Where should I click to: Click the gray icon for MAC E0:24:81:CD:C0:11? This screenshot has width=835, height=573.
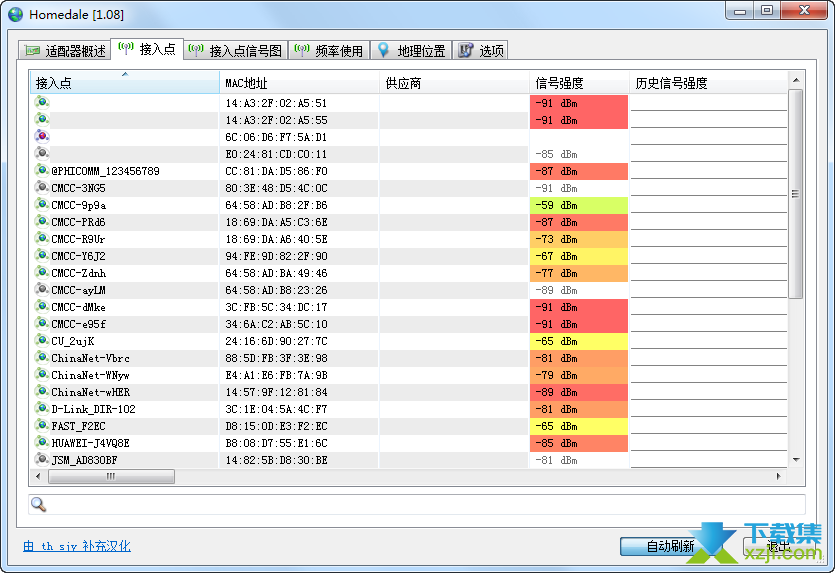42,153
